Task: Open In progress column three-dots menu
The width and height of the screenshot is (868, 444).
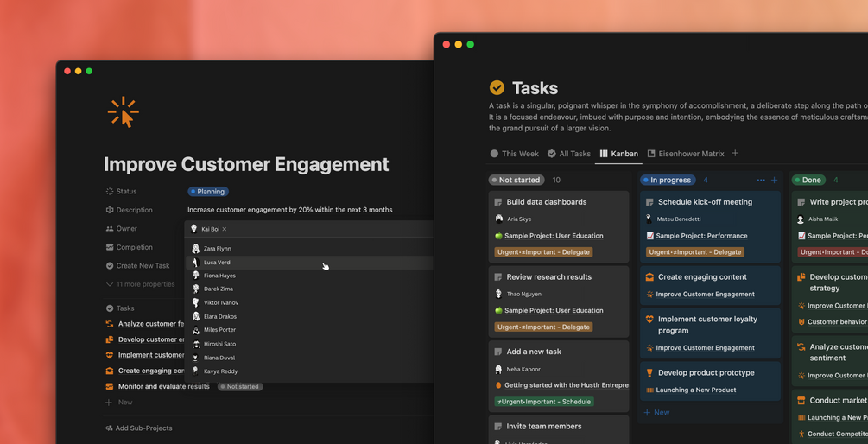Action: 761,180
